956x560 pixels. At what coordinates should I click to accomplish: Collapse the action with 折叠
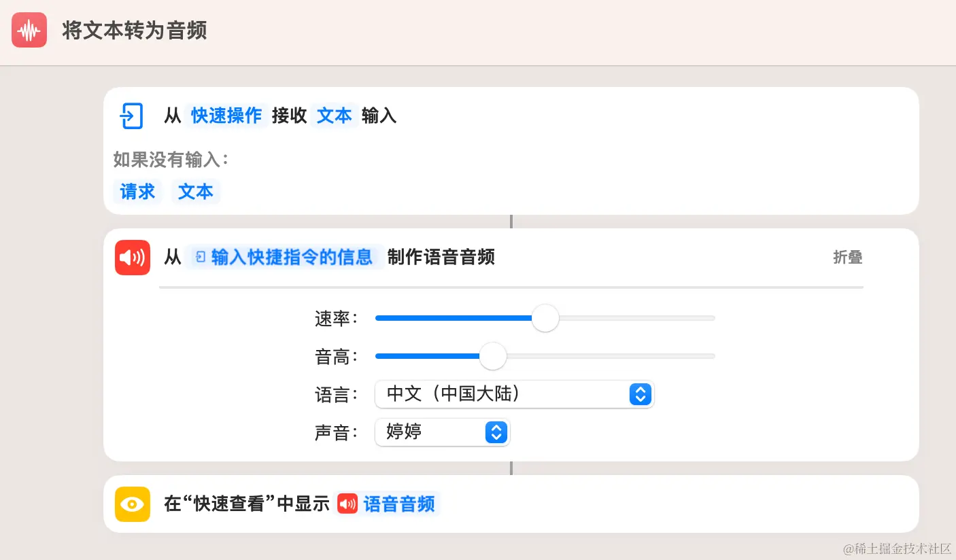(848, 257)
